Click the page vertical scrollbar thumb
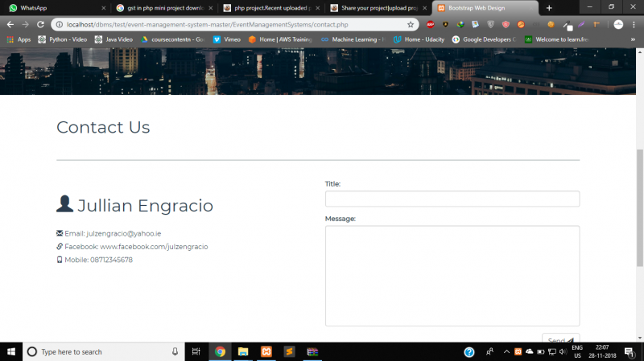 [x=639, y=208]
